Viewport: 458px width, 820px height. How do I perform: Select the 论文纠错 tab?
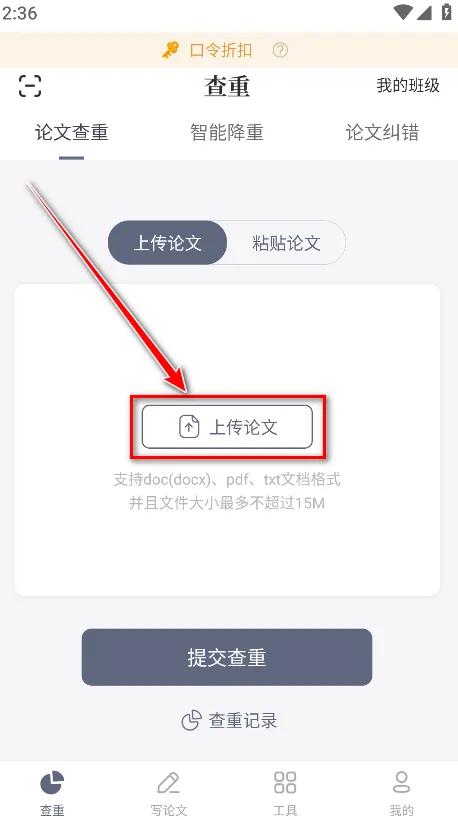(382, 132)
